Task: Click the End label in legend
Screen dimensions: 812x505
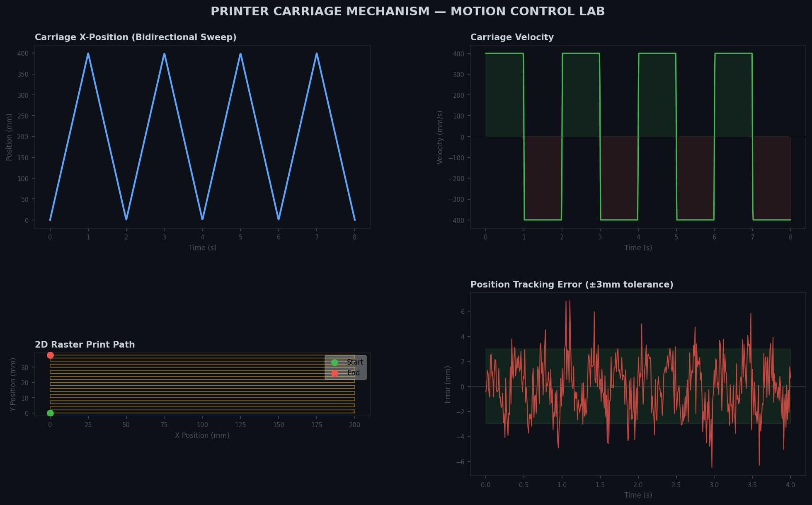Action: (x=353, y=373)
